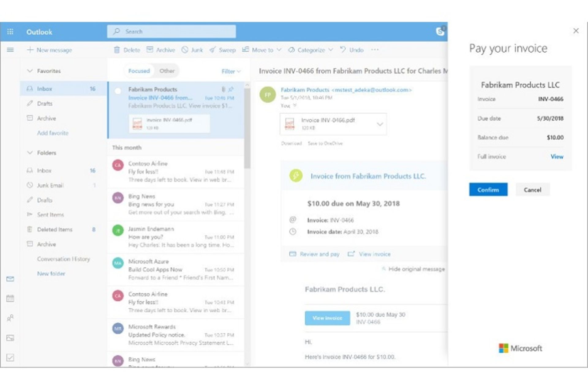
Task: Click the View full invoice link
Action: 557,157
